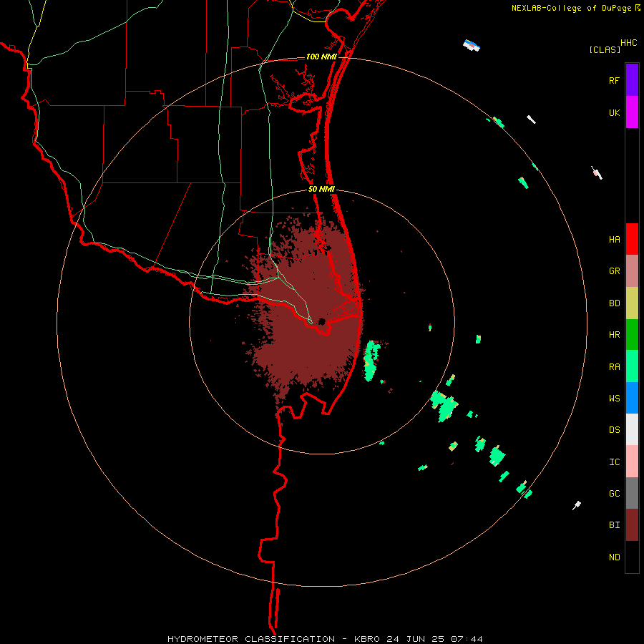Click the KBRO station identifier
Image resolution: width=644 pixels, height=644 pixels.
367,639
